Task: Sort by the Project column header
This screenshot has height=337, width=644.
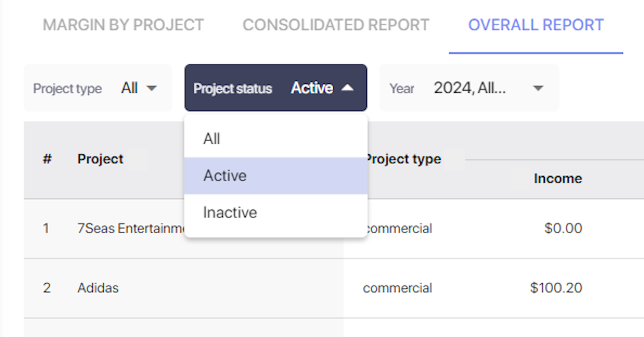Action: (x=100, y=159)
